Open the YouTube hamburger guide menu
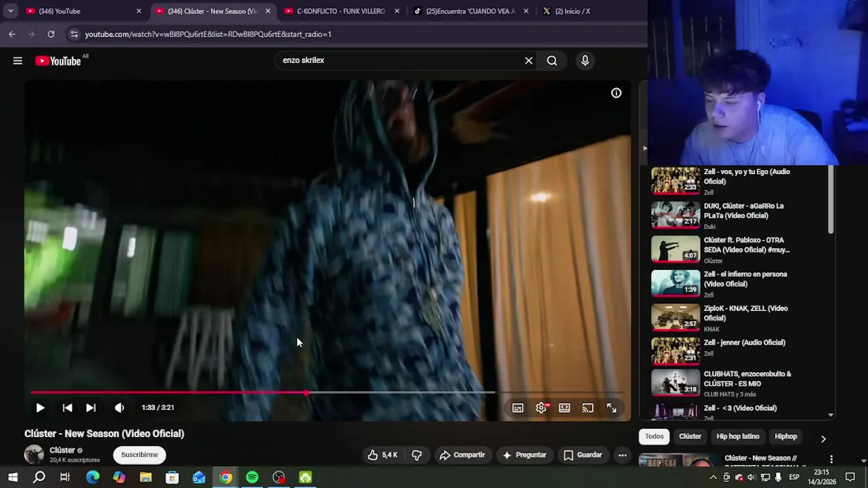Image resolution: width=868 pixels, height=488 pixels. (18, 61)
